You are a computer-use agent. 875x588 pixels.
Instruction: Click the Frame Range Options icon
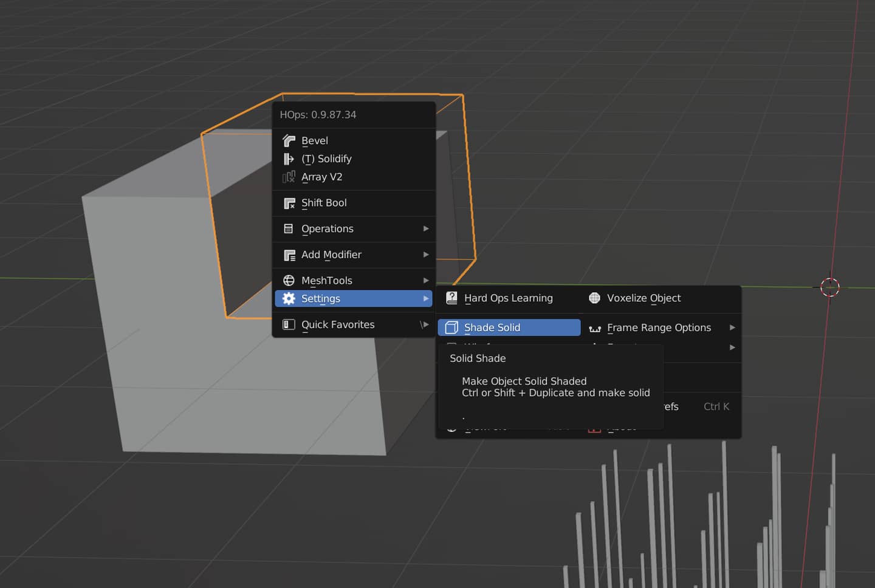(x=595, y=329)
